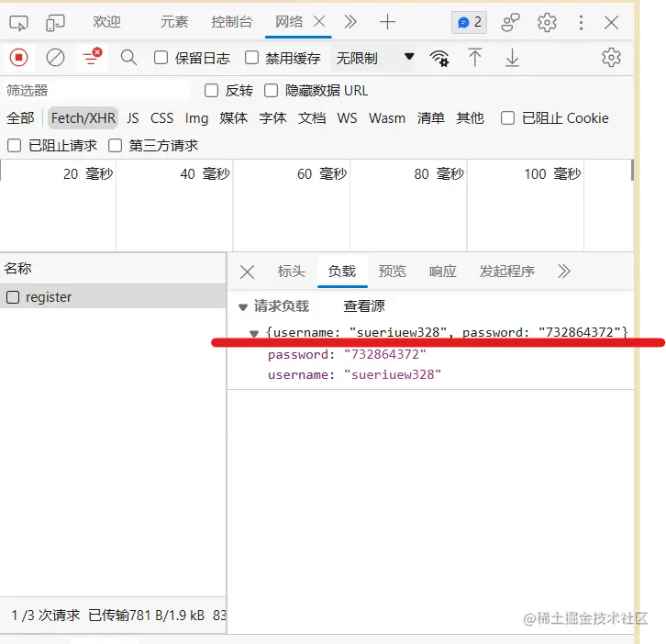The height and width of the screenshot is (644, 666).
Task: Switch to the Elements (元素) tab
Action: click(174, 22)
